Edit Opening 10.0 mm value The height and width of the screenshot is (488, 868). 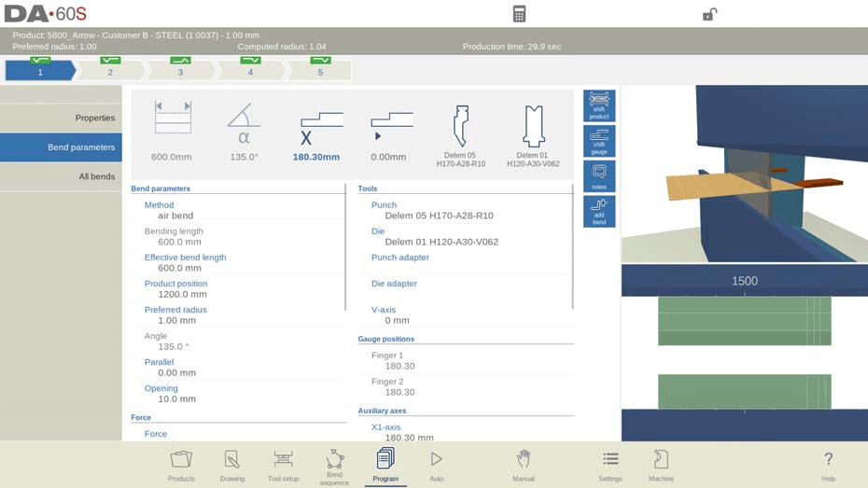coord(239,394)
